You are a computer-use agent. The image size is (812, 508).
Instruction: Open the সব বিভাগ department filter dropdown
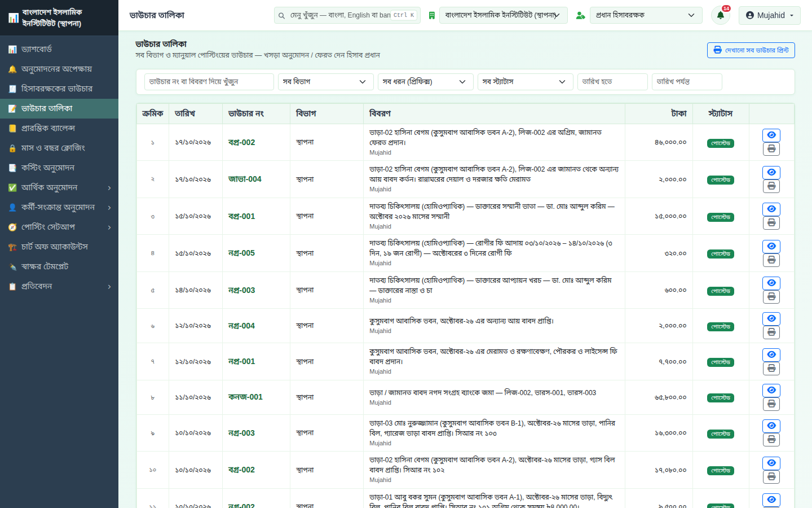point(325,82)
